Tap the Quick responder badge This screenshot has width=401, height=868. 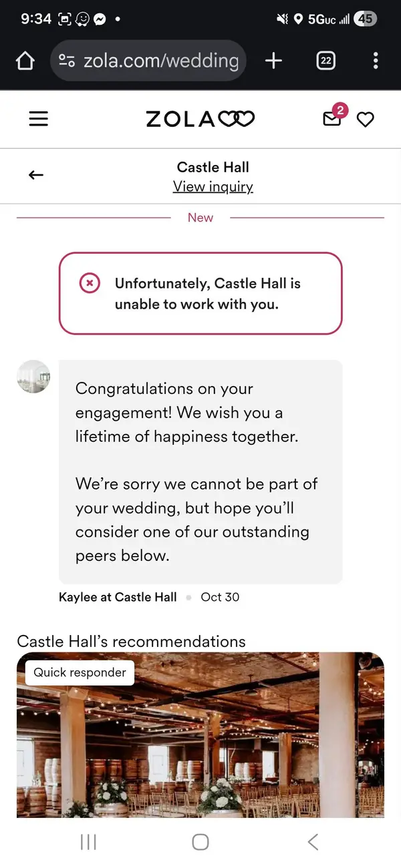click(80, 672)
